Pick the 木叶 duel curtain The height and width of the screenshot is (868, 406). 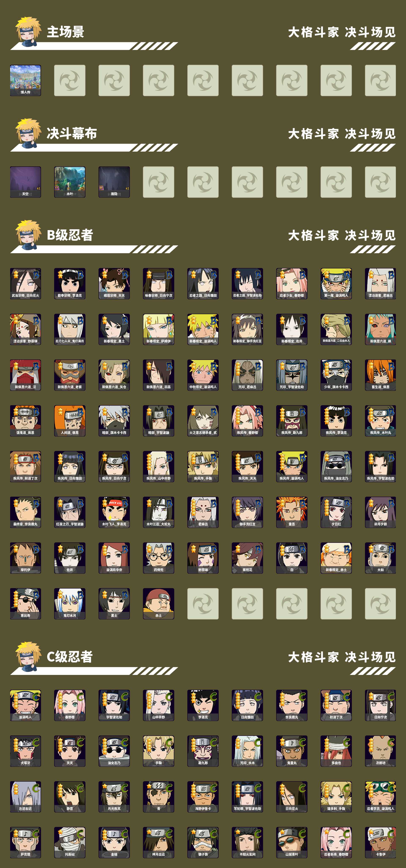[x=70, y=182]
